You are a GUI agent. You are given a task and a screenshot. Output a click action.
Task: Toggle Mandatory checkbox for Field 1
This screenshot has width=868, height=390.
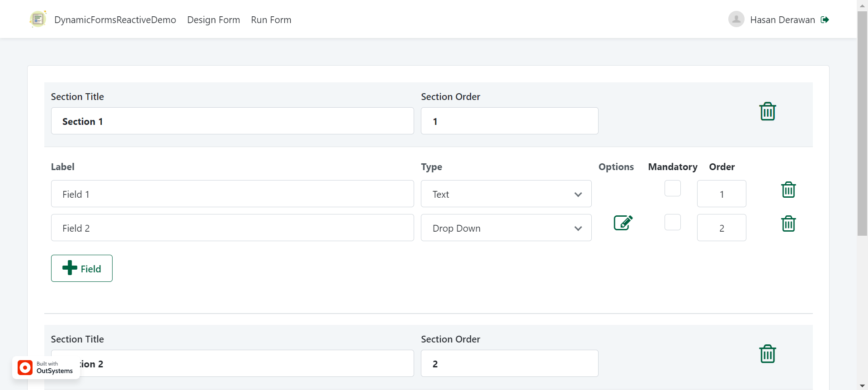673,188
